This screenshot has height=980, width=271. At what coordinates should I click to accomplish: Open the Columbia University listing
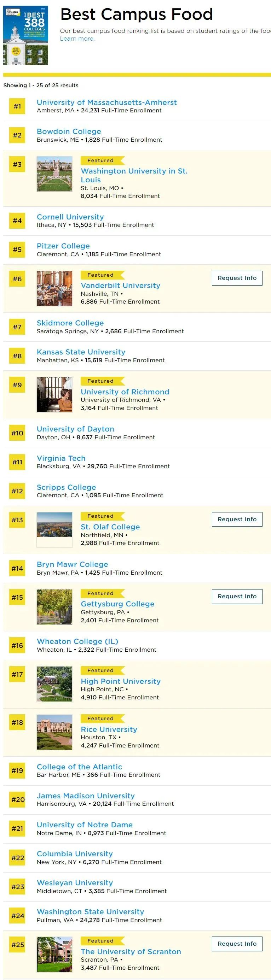(x=75, y=854)
